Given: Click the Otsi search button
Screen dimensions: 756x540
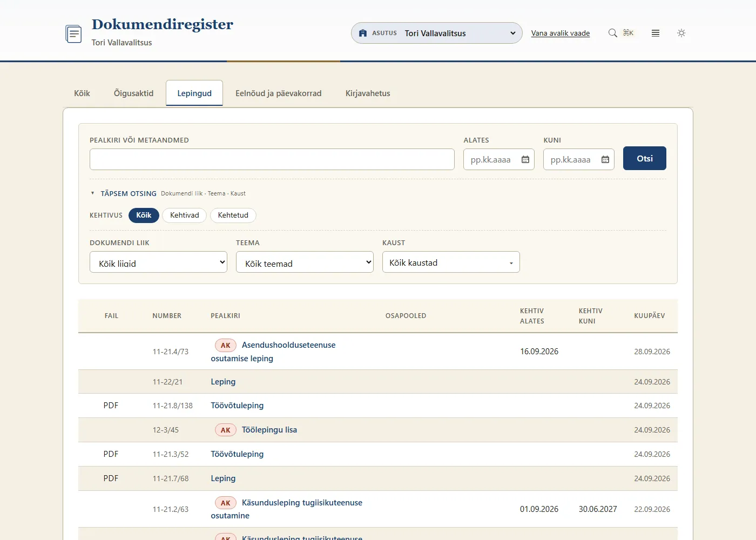Looking at the screenshot, I should click(645, 158).
